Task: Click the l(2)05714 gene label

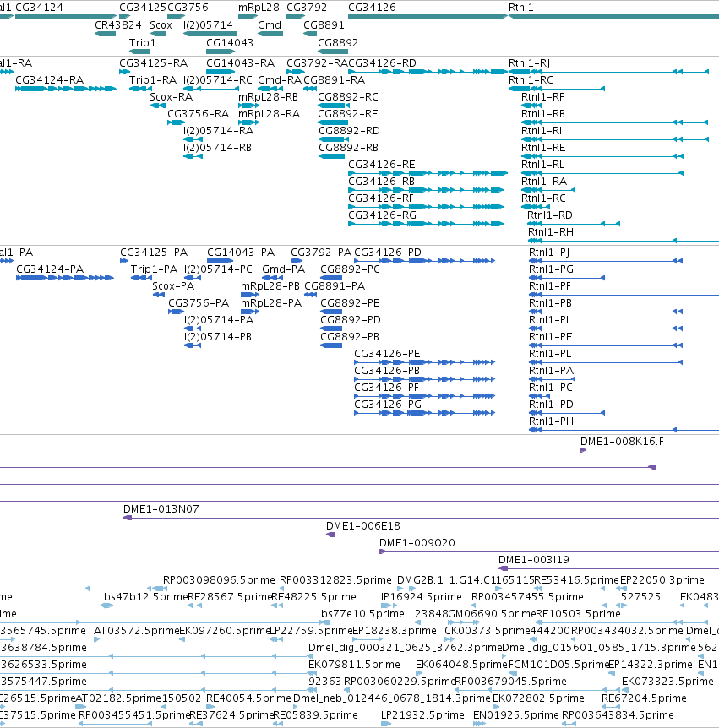Action: [x=208, y=25]
